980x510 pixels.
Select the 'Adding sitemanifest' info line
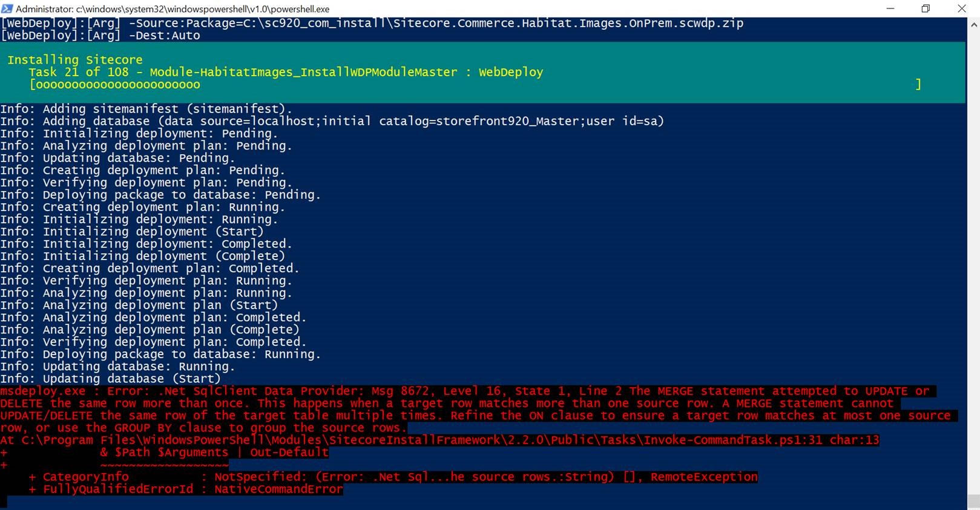(x=145, y=109)
